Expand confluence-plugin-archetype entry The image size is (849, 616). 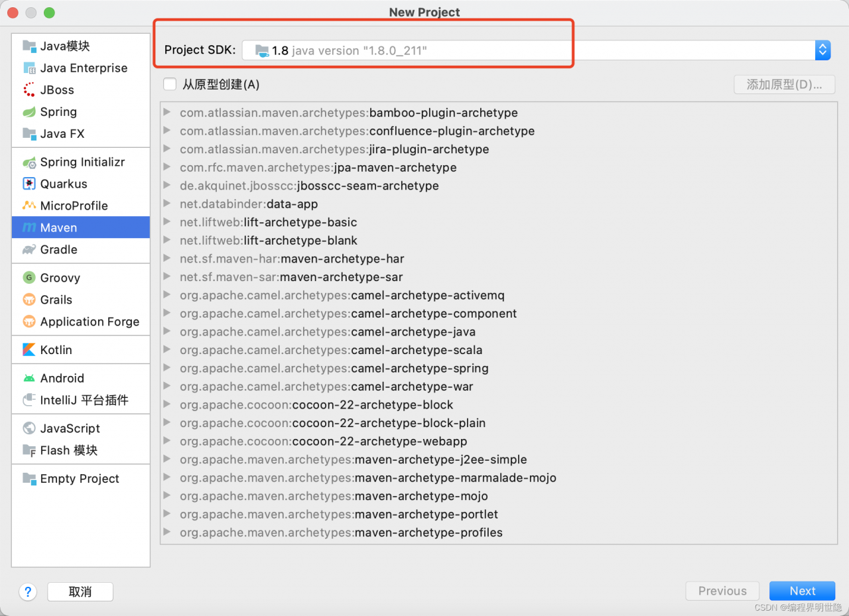(167, 131)
